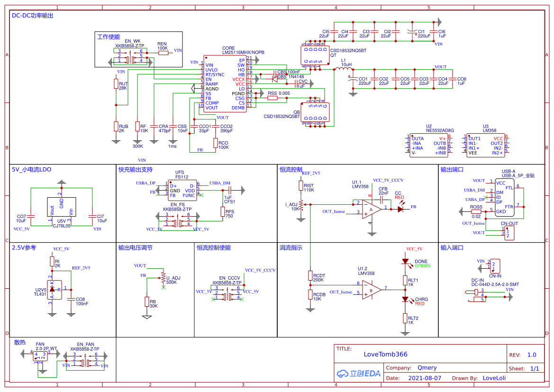This screenshot has width=554, height=392.
Task: Click the U_ADJ 500K adjustable resistor
Action: (x=163, y=277)
